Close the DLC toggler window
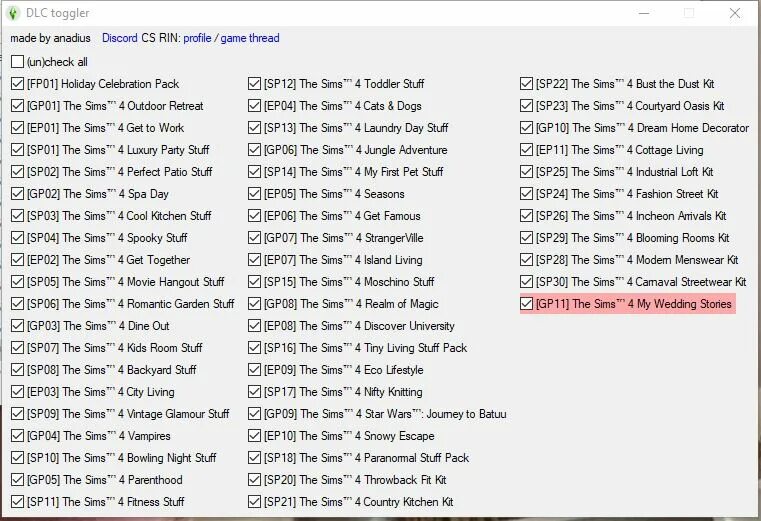This screenshot has width=761, height=521. [x=735, y=13]
